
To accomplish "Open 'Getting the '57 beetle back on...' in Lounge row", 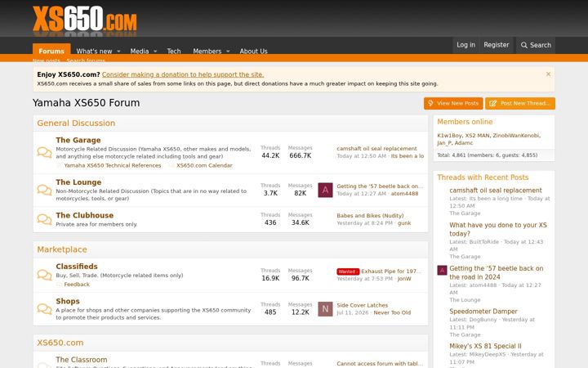I will coord(380,186).
